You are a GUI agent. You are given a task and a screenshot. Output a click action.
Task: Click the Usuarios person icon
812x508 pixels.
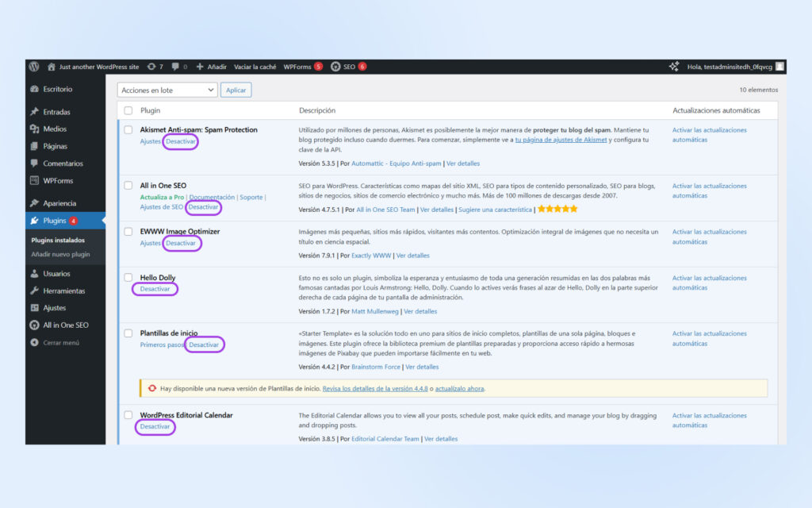pos(34,273)
